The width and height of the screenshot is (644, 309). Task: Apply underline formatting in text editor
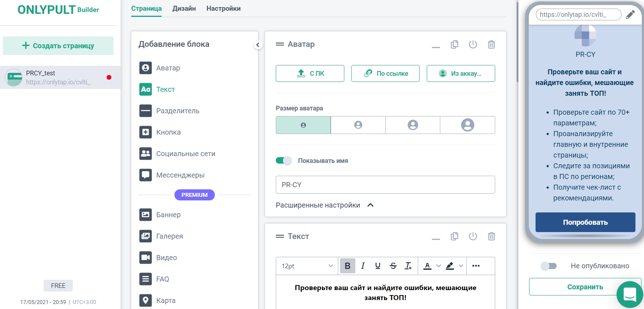click(378, 266)
